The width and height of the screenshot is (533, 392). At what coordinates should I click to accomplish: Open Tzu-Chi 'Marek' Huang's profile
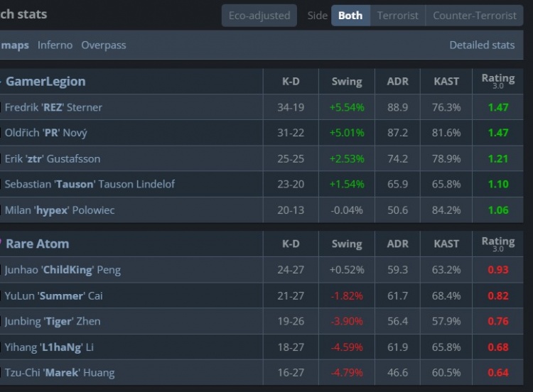60,373
